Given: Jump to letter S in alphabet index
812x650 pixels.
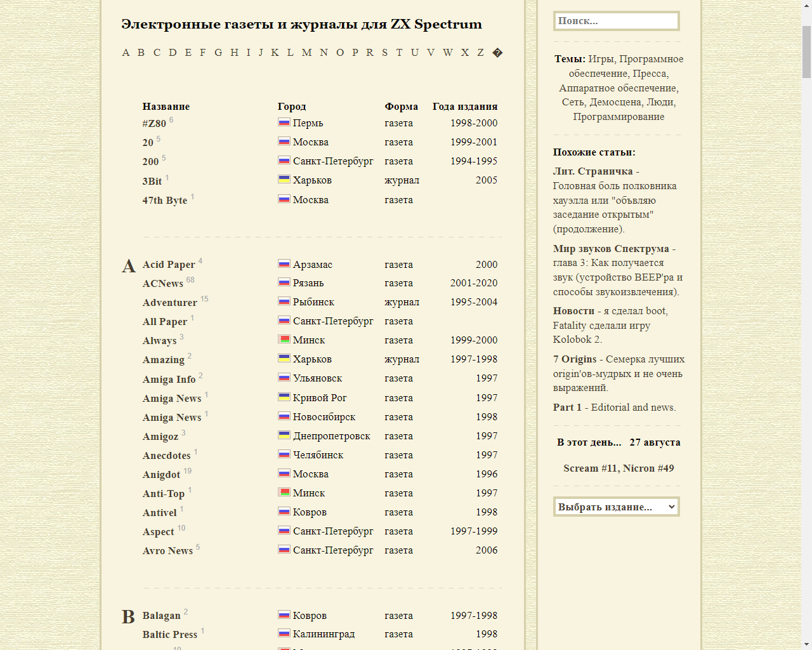Looking at the screenshot, I should point(384,53).
